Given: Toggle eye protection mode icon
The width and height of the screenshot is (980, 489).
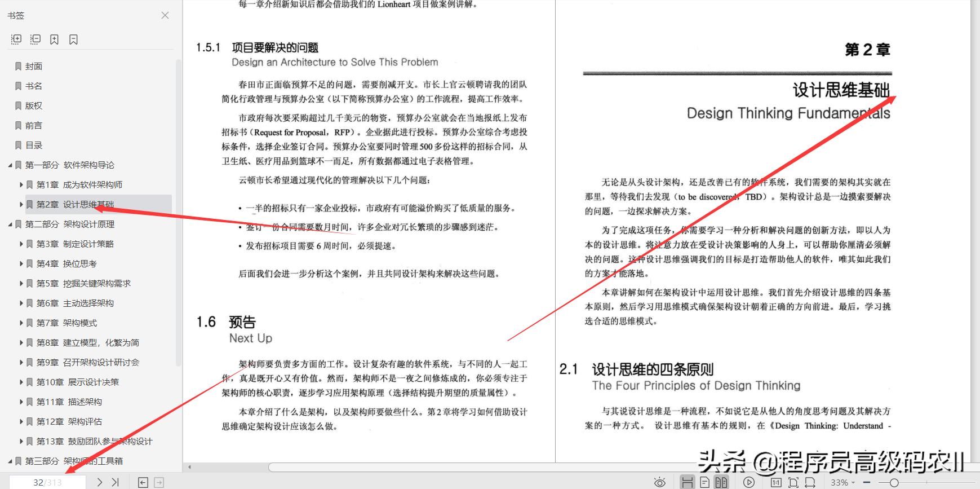Looking at the screenshot, I should (660, 482).
